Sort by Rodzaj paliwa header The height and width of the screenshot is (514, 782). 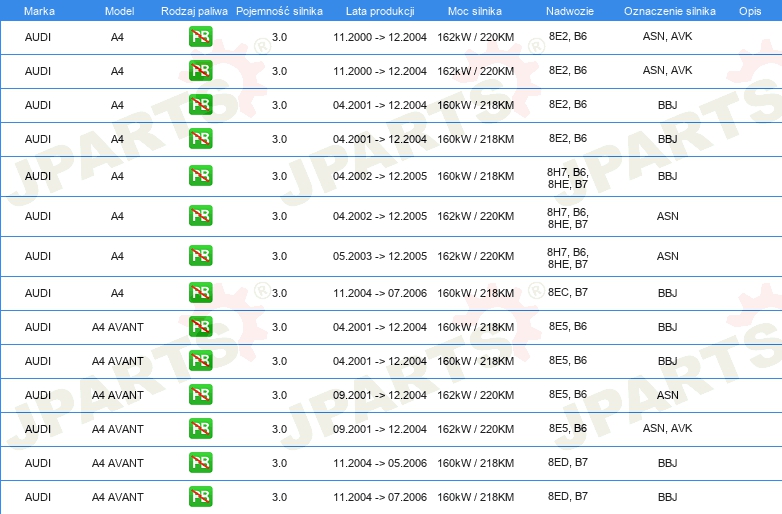194,11
